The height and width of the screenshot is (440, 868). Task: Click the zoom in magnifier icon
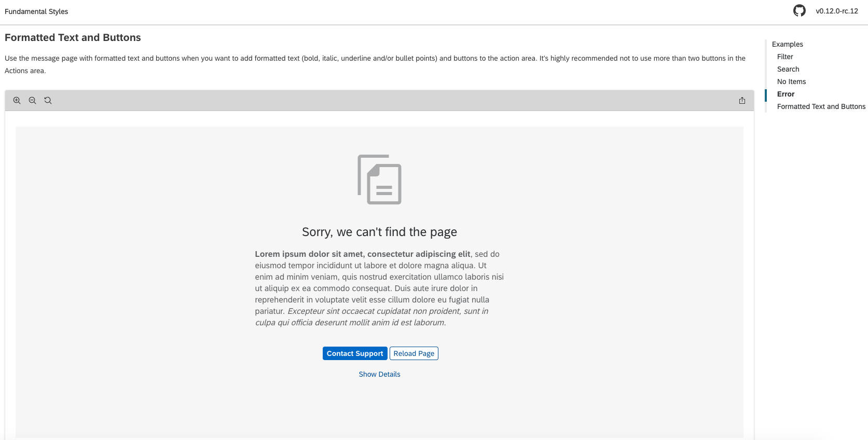tap(17, 101)
